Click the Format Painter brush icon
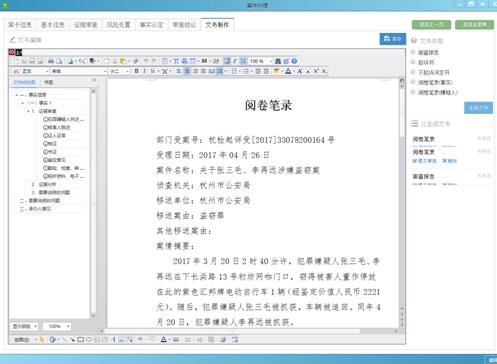Viewport: 497px width, 364px height. pyautogui.click(x=135, y=61)
